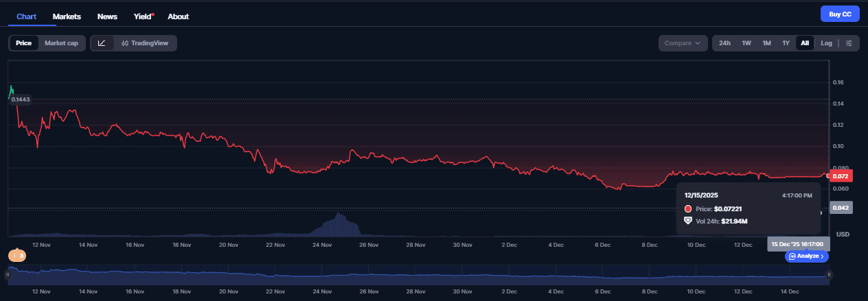Image resolution: width=868 pixels, height=301 pixels.
Task: Click the USD axis currency label
Action: point(843,234)
